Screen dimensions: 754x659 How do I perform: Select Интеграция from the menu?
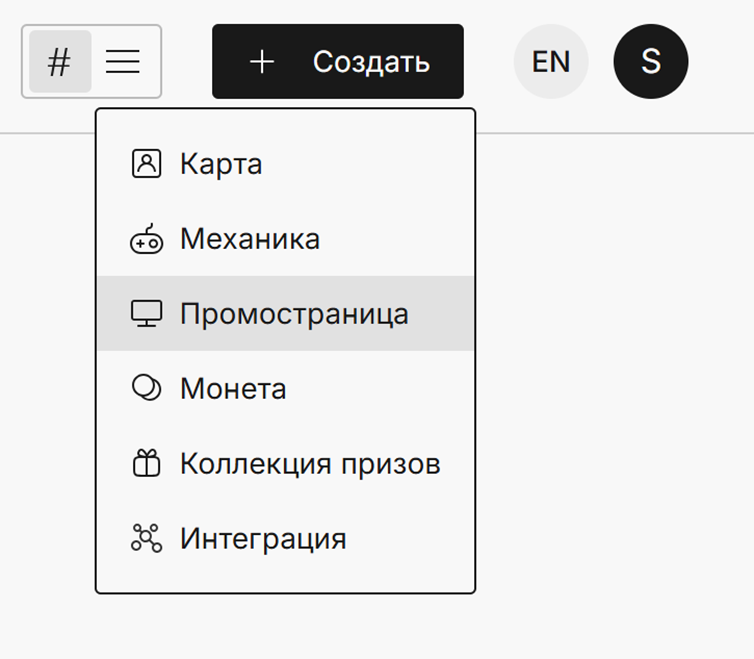pyautogui.click(x=263, y=539)
